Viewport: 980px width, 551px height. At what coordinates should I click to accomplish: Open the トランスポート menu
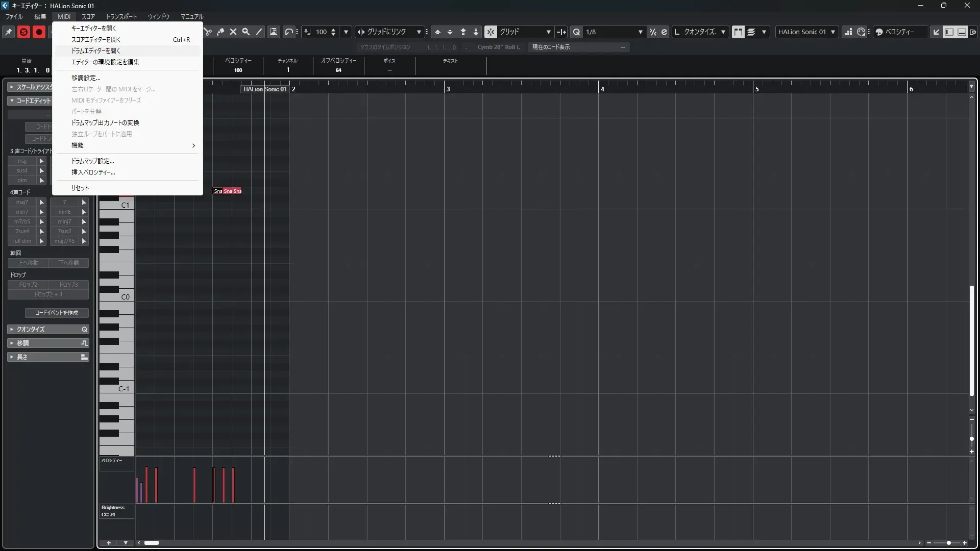[121, 16]
